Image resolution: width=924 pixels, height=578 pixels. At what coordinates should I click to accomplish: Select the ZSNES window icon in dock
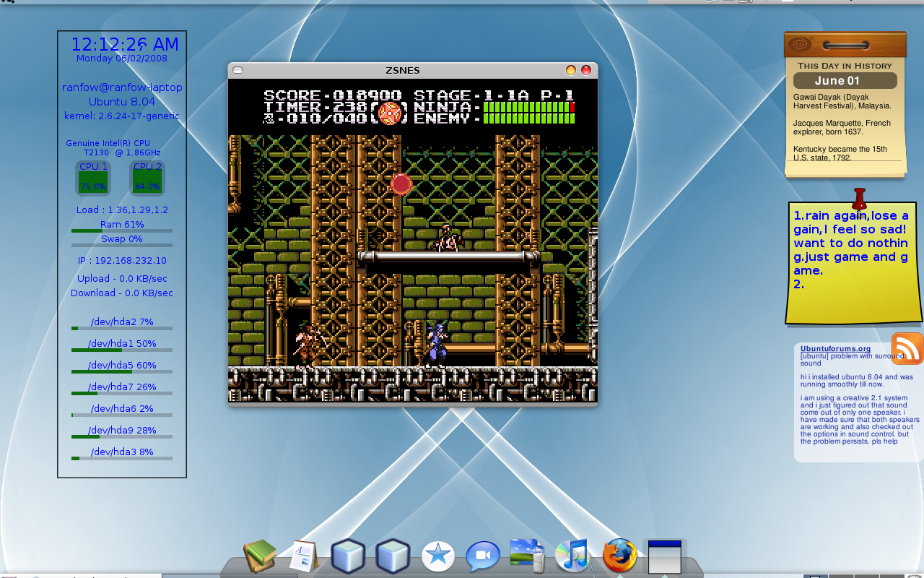(664, 556)
